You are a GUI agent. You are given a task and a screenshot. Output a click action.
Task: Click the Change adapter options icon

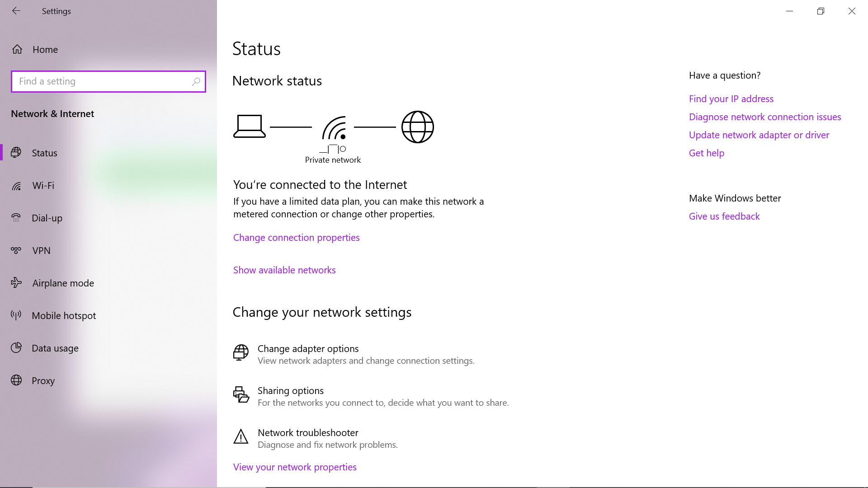pos(241,352)
